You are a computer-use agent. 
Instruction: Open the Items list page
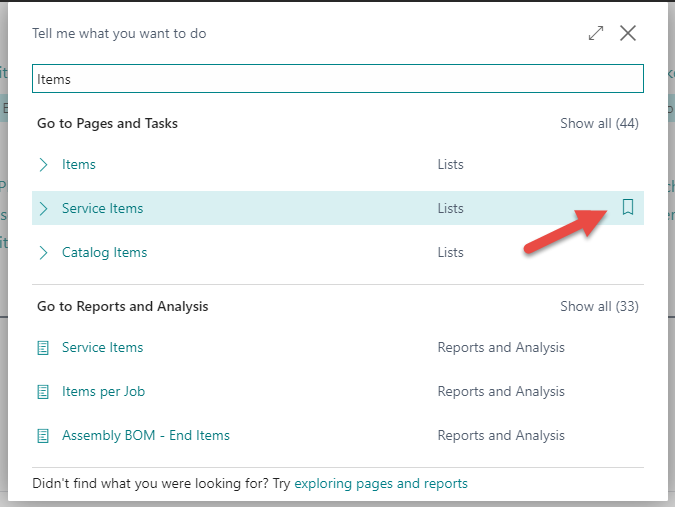coord(79,164)
